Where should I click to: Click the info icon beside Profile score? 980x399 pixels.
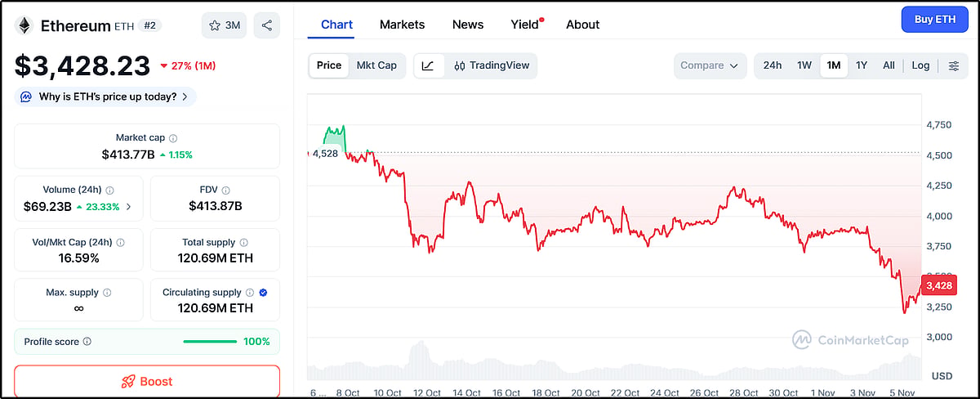click(87, 342)
